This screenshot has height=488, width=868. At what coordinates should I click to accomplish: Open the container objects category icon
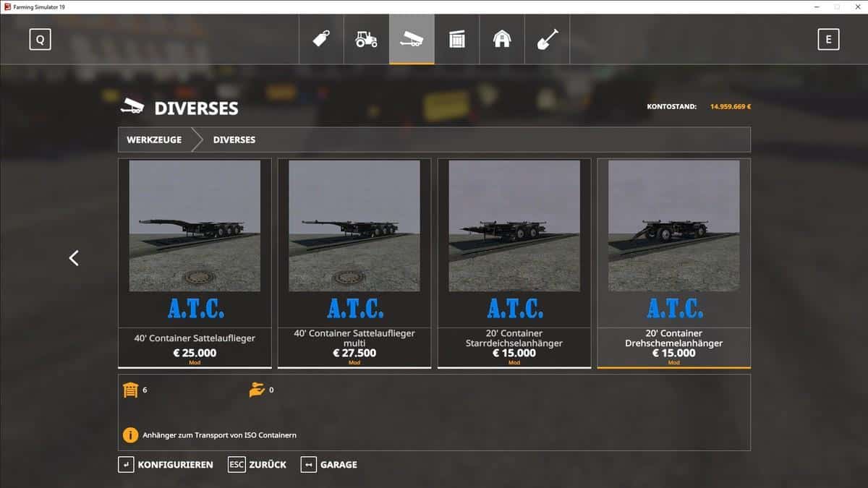pos(456,39)
